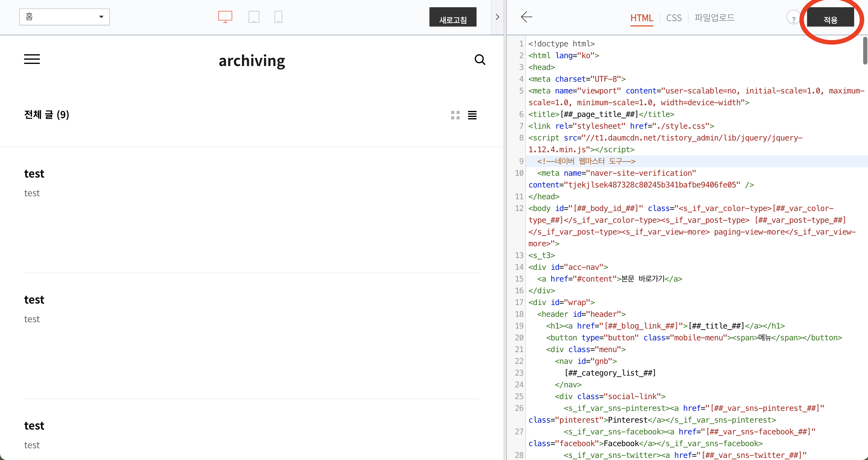Viewport: 868px width, 460px height.
Task: Click the <div id="wrap"> code line
Action: [x=561, y=302]
